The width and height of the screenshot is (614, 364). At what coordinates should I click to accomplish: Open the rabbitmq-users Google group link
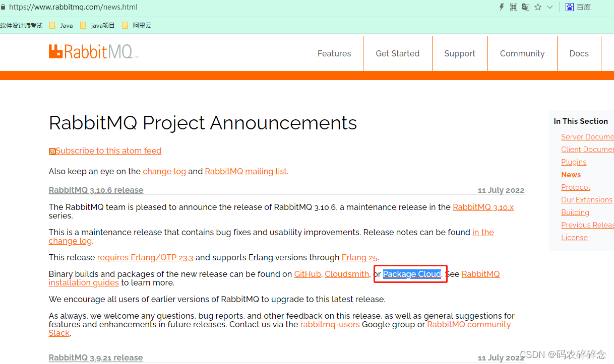[x=330, y=324]
